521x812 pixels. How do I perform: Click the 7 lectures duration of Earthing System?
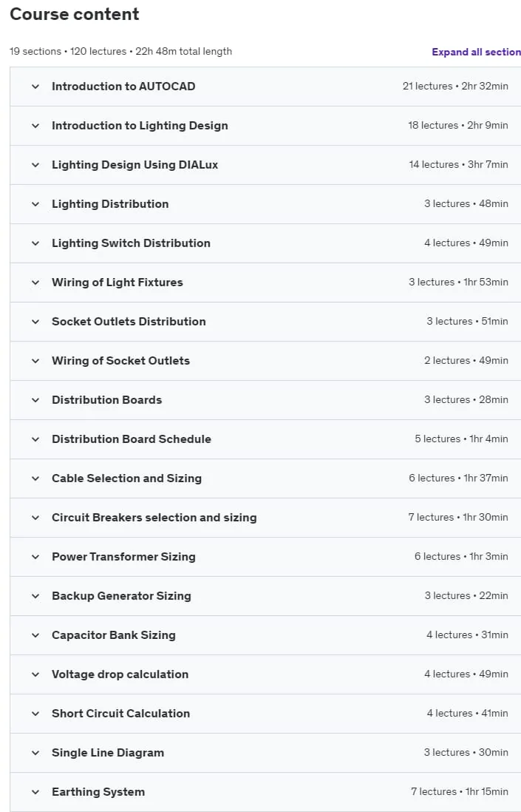pyautogui.click(x=460, y=792)
